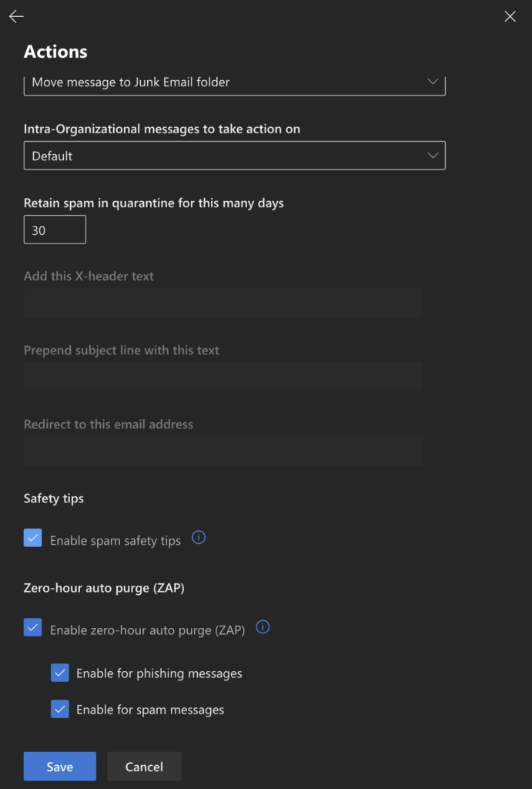Close the Actions panel with the X icon

(x=510, y=17)
